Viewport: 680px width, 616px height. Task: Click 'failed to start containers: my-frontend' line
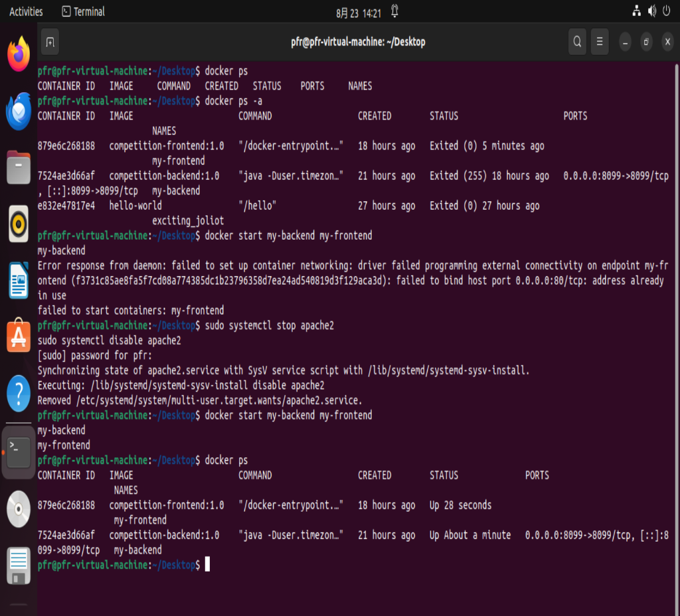pos(131,311)
